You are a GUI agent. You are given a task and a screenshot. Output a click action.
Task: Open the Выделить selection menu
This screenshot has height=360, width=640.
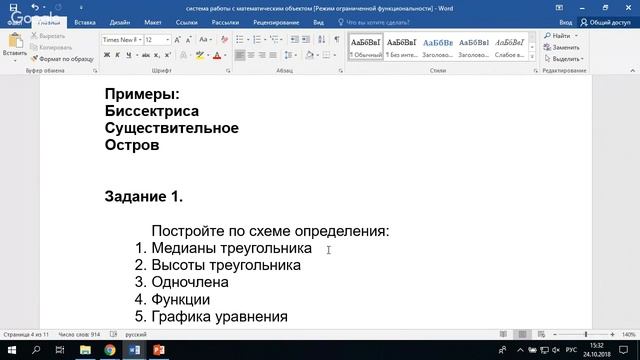tap(564, 59)
